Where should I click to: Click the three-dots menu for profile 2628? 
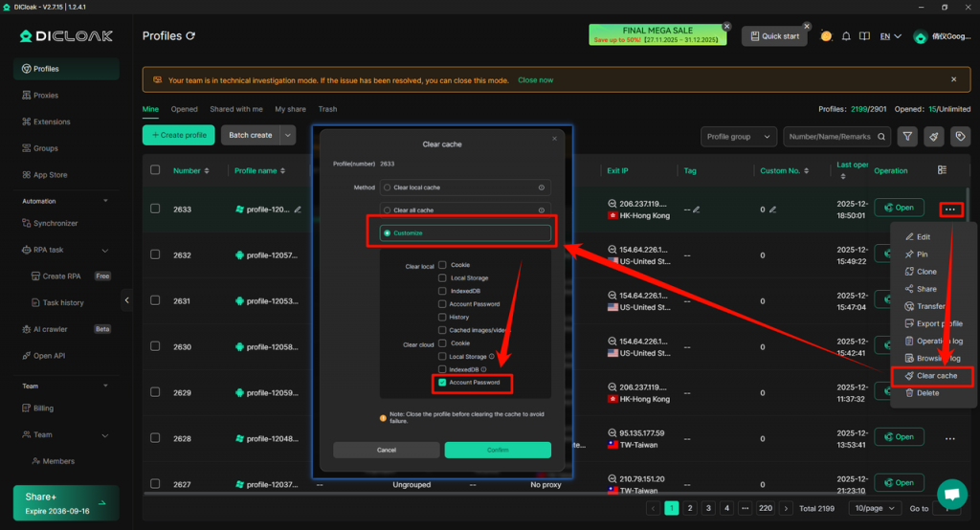pos(949,438)
